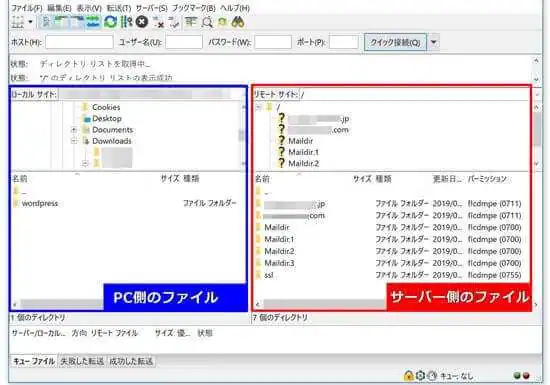Collapse the Downloads folder in local tree
Image resolution: width=550 pixels, height=385 pixels.
coord(74,141)
